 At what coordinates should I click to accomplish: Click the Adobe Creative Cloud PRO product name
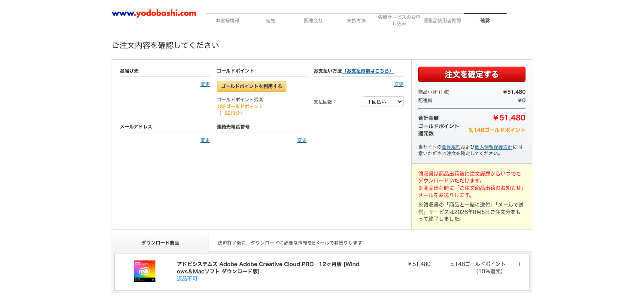point(268,268)
